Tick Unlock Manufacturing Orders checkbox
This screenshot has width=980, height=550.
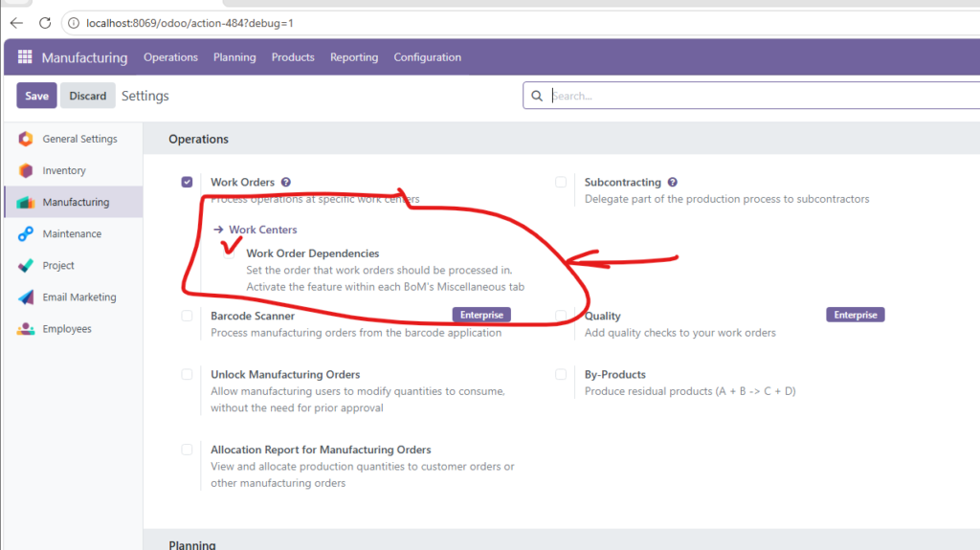click(187, 375)
